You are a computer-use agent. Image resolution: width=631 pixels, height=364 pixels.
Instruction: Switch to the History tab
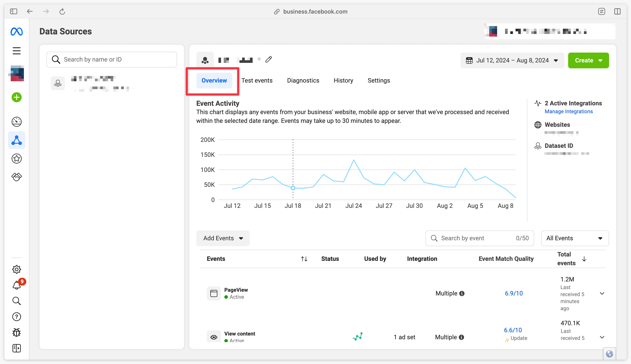(343, 81)
